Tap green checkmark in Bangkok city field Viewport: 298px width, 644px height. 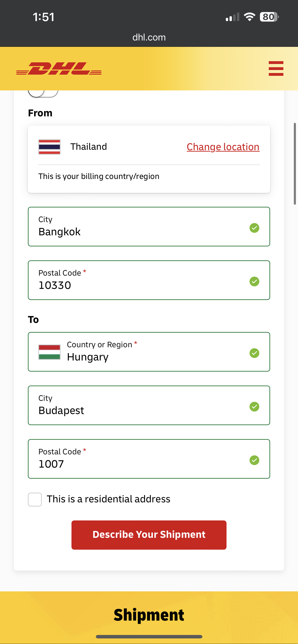pyautogui.click(x=254, y=228)
